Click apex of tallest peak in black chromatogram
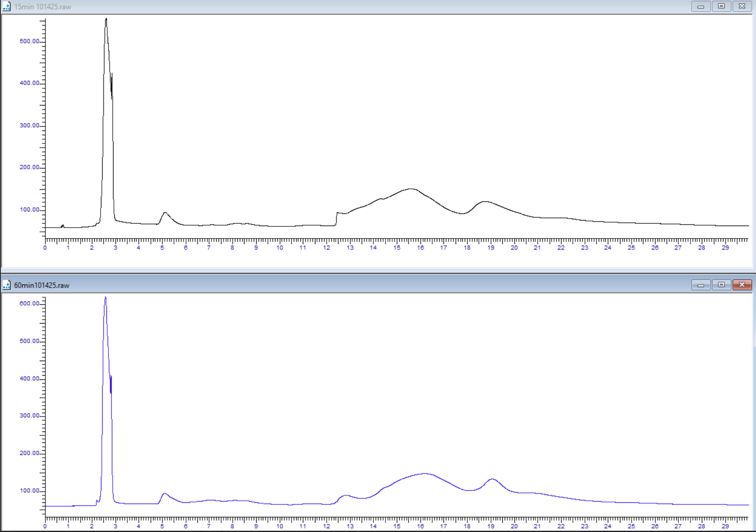Image resolution: width=756 pixels, height=532 pixels. 106,19
